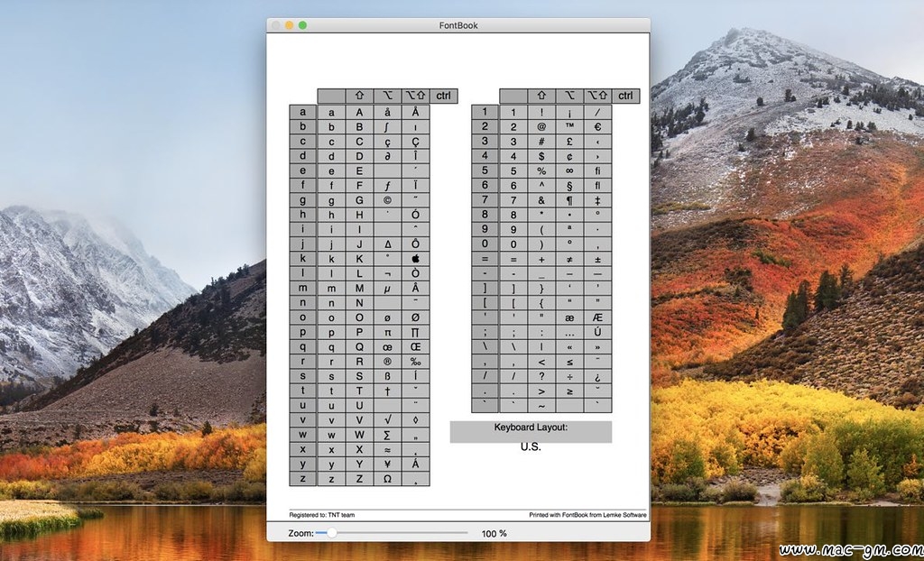The width and height of the screenshot is (924, 561).
Task: Click the ctrl header above the letters table
Action: click(444, 96)
